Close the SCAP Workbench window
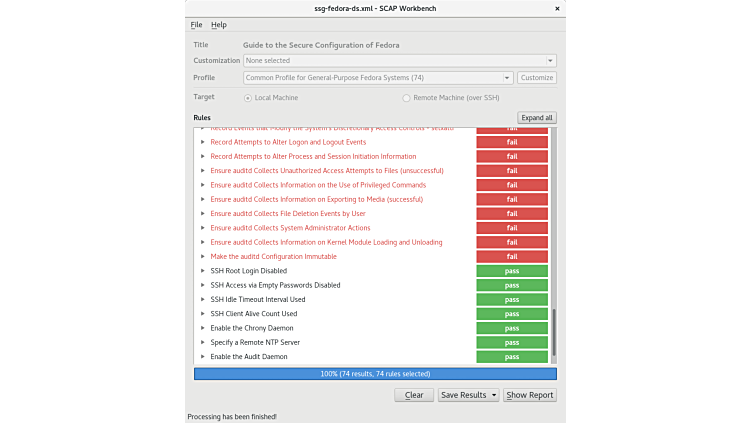Screen dimensions: 752x423 click(554, 8)
